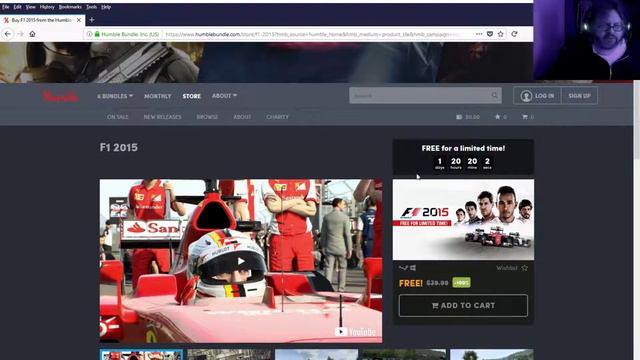View the green padlock security details
Viewport: 640px width, 360px height.
(x=97, y=34)
